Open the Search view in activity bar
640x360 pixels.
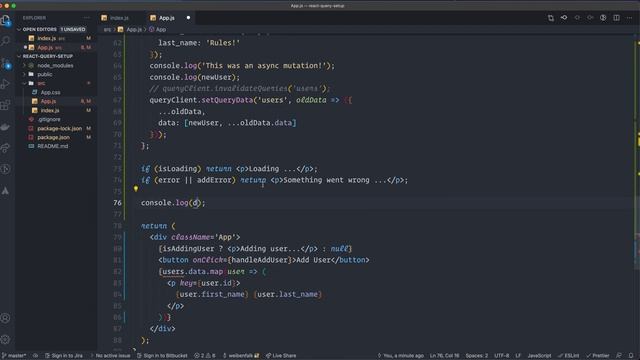point(6,41)
